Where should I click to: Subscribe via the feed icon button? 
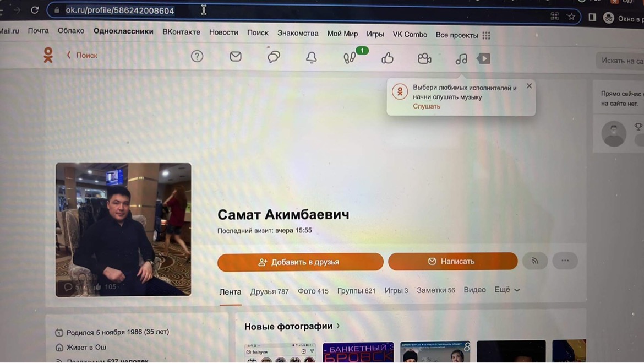[x=535, y=261]
